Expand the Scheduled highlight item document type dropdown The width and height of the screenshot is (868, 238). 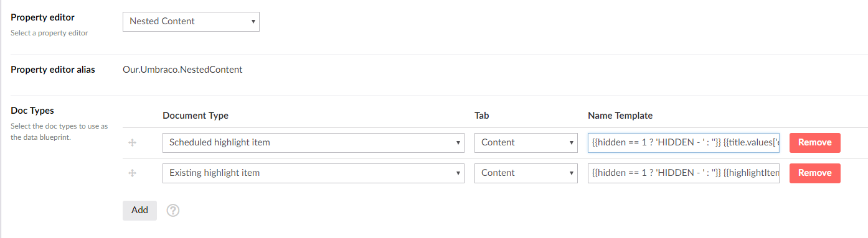313,142
